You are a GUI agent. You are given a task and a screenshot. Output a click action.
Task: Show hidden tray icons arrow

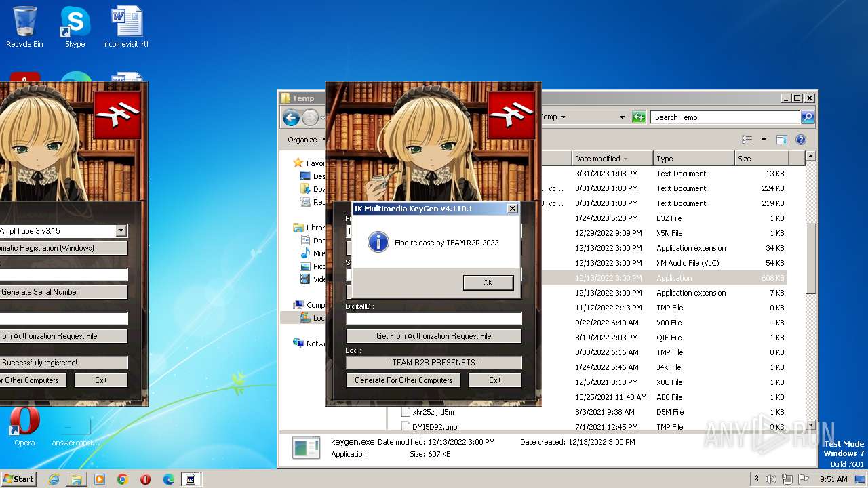pos(756,479)
